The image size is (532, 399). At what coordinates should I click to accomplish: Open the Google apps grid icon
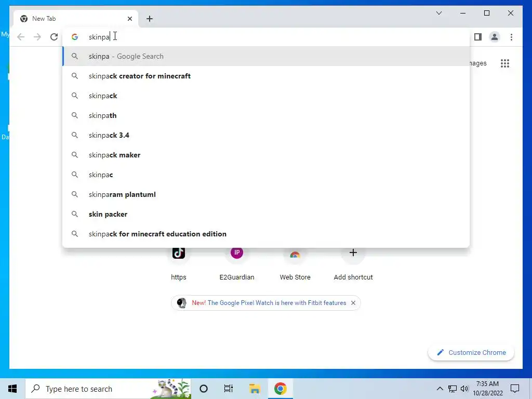(x=505, y=63)
